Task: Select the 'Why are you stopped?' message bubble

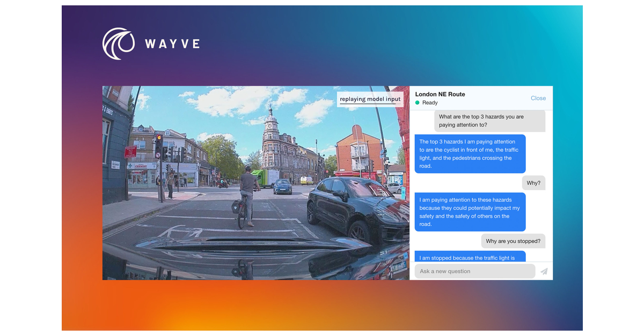Action: point(513,241)
